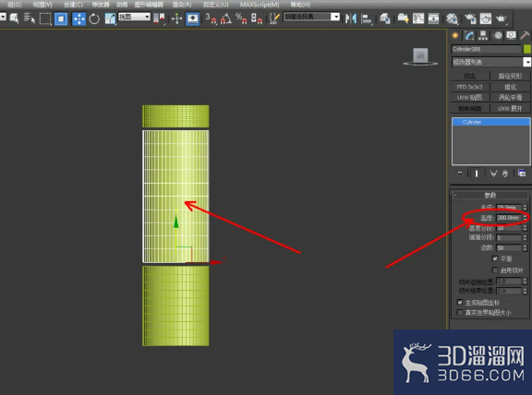
Task: Open the Schematic View icon
Action: tap(433, 18)
